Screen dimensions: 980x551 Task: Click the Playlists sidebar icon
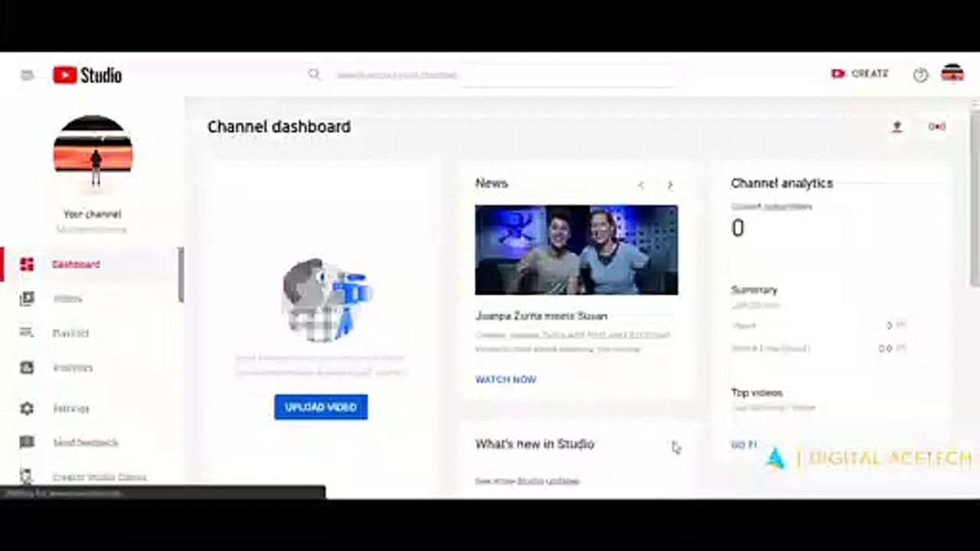click(27, 333)
